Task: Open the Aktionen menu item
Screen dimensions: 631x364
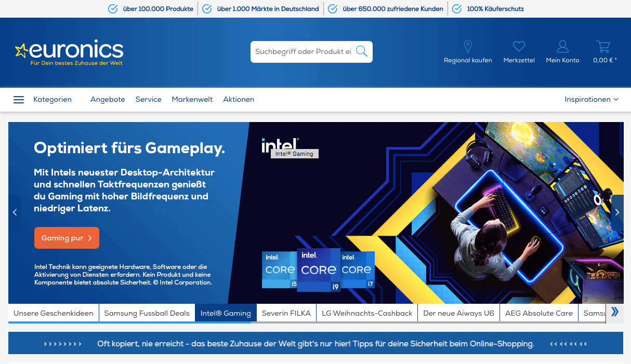Action: 239,99
